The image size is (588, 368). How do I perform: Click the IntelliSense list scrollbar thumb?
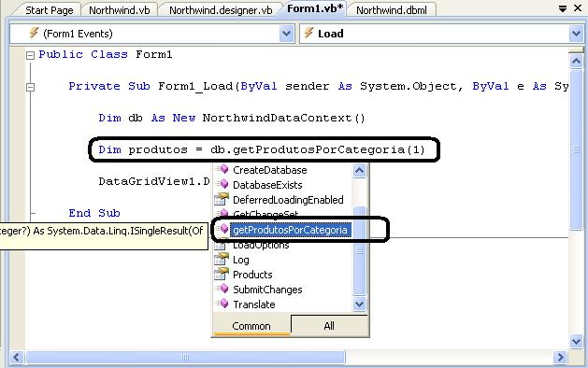359,250
